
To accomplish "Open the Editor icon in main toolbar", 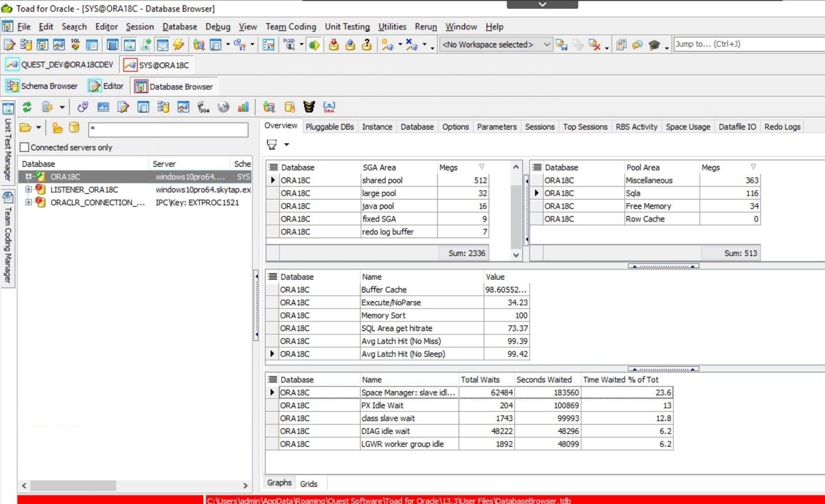I will [x=10, y=44].
